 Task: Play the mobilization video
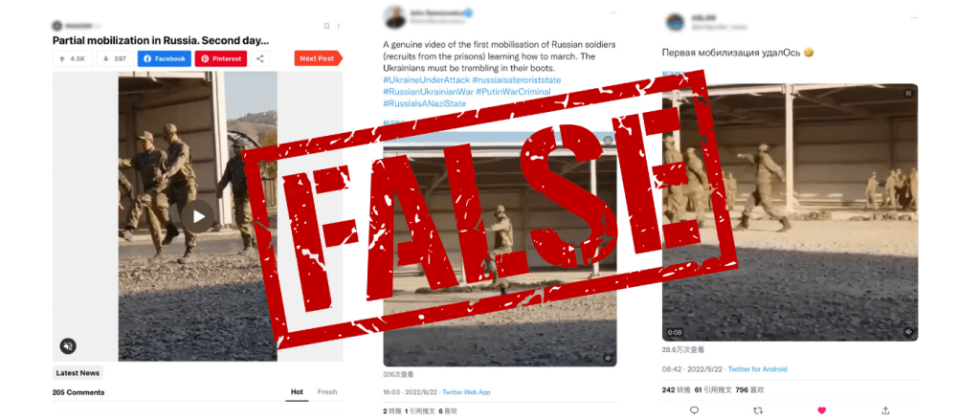coord(197,217)
